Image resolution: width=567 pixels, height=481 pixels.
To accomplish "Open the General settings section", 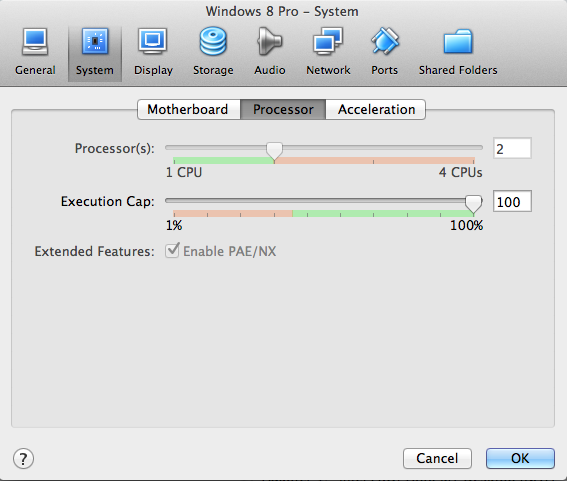I will coord(35,51).
